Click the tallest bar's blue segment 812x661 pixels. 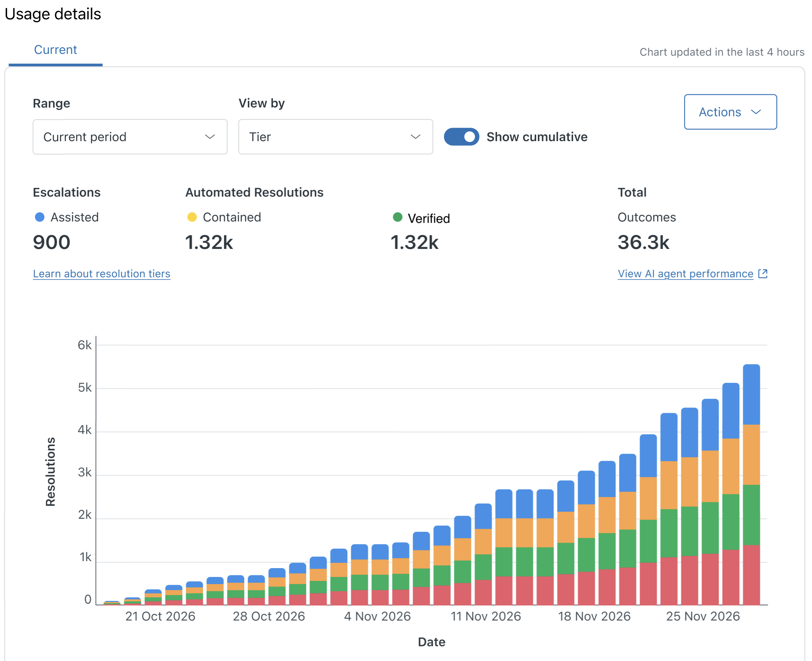point(751,394)
